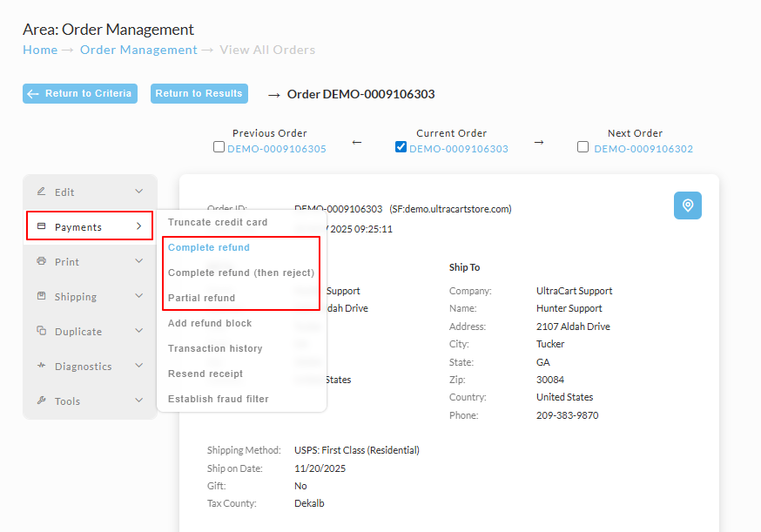Open the Shipping sidebar label

tap(76, 297)
